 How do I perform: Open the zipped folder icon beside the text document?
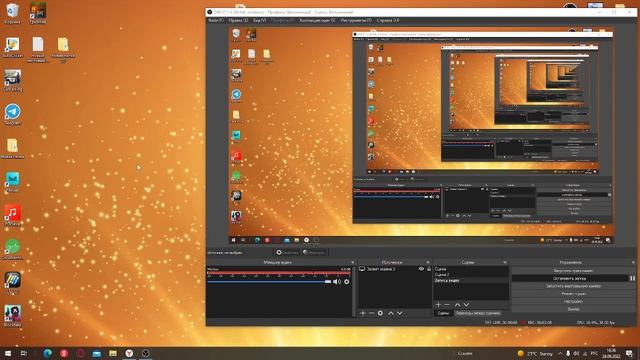tap(63, 48)
